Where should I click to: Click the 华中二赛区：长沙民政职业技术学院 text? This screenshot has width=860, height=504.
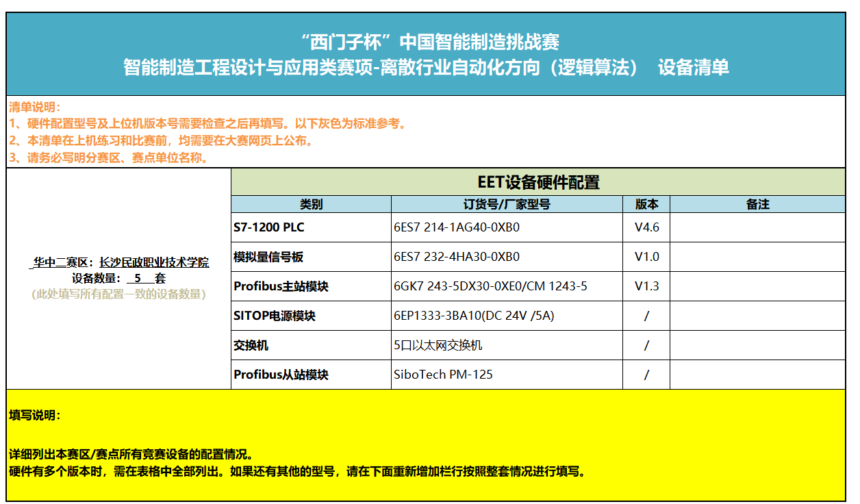(x=120, y=262)
